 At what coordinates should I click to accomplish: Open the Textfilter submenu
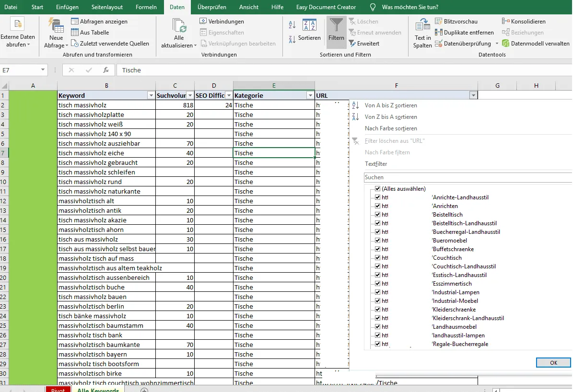pos(375,164)
